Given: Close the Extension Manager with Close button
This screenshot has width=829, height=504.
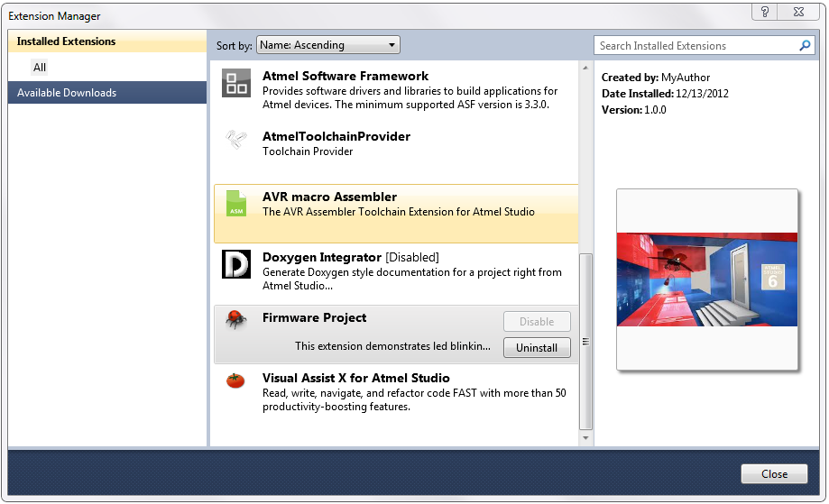Looking at the screenshot, I should coord(774,474).
